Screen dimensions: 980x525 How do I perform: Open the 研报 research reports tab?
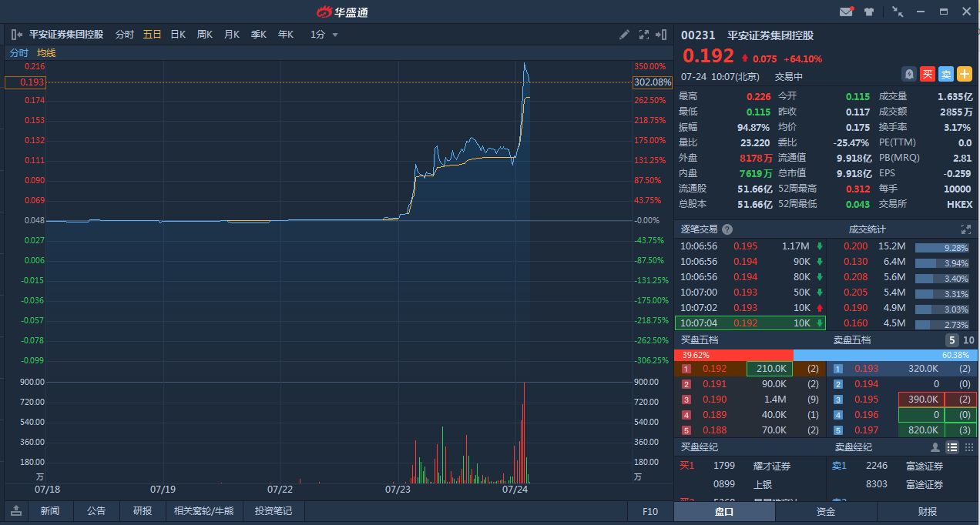[143, 511]
